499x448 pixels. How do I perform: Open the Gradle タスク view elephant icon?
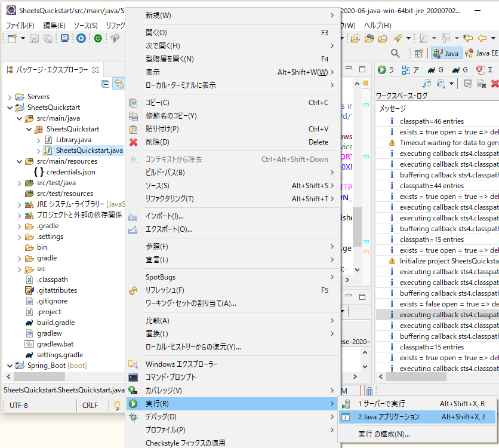pyautogui.click(x=432, y=70)
